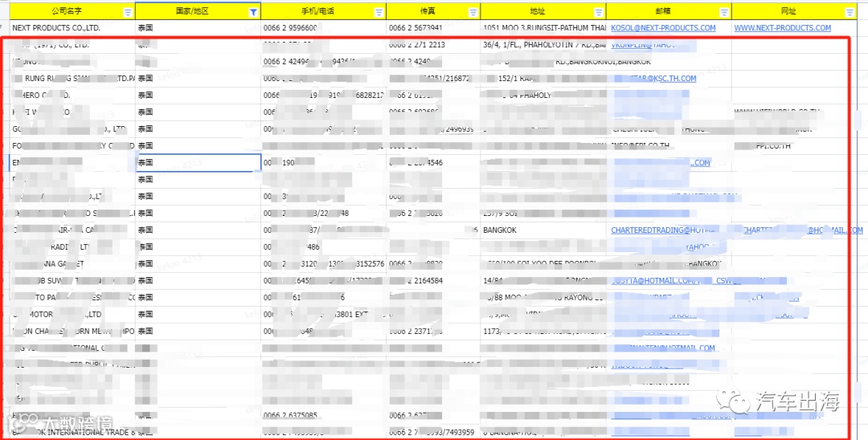Viewport: 868px width, 440px height.
Task: Open filter dropdown for 网址 column
Action: [x=850, y=12]
